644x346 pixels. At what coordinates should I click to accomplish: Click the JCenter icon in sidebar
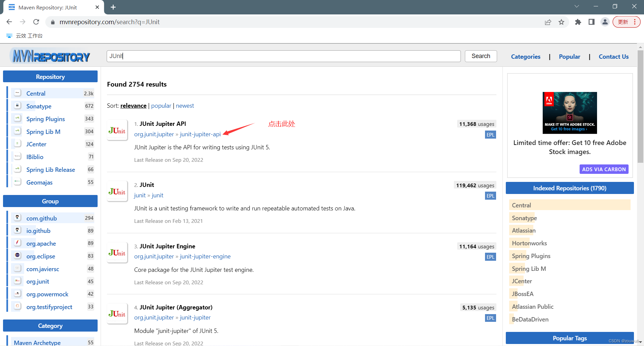pos(17,144)
